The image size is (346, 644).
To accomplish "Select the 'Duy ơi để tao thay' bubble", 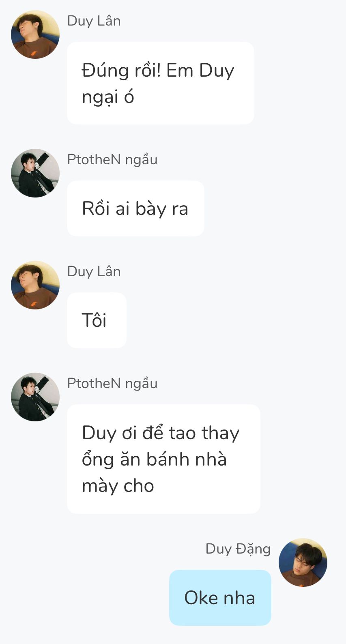I will [163, 459].
